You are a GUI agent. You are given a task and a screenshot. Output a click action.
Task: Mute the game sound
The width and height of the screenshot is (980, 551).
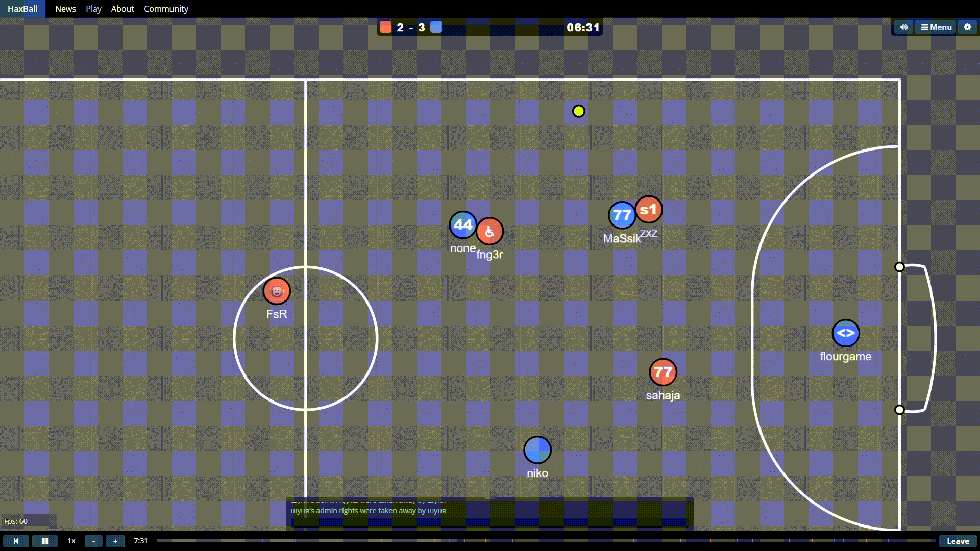pyautogui.click(x=903, y=27)
